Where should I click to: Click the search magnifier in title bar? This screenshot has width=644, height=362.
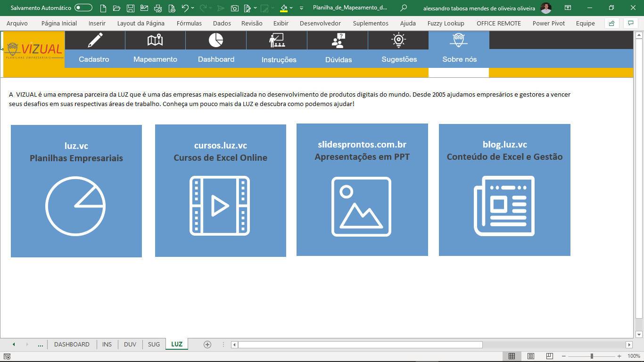pyautogui.click(x=404, y=8)
